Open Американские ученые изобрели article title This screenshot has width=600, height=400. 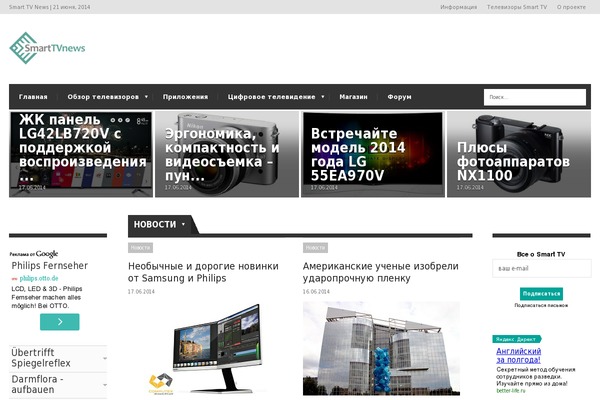381,272
